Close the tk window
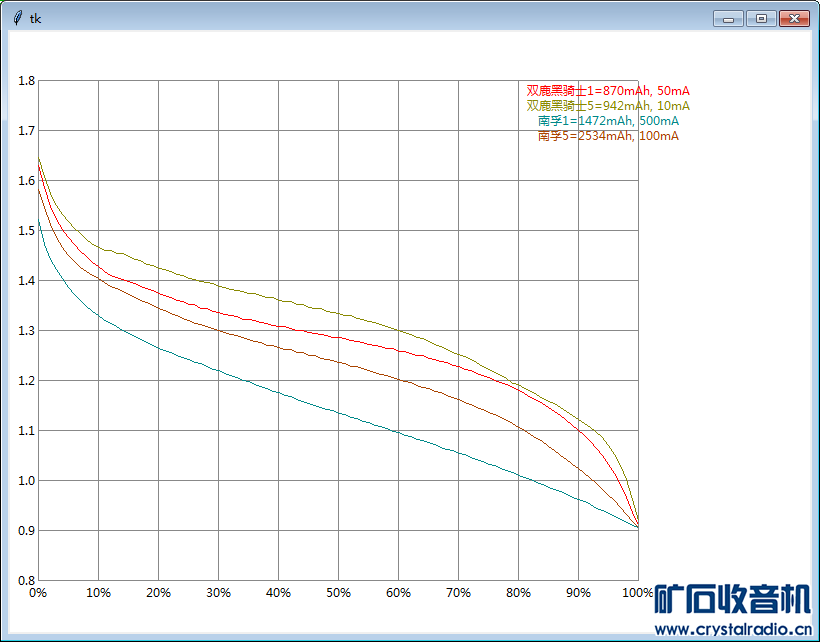 click(x=794, y=19)
